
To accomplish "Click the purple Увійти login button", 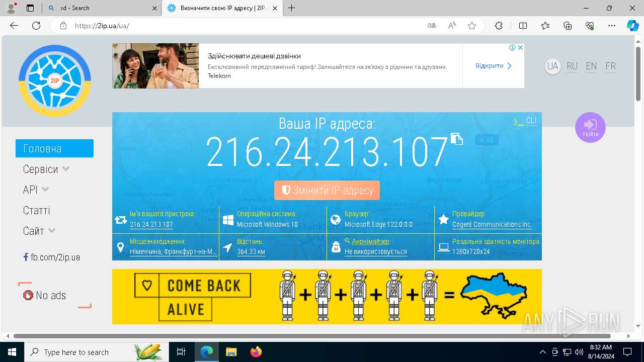I will (590, 127).
